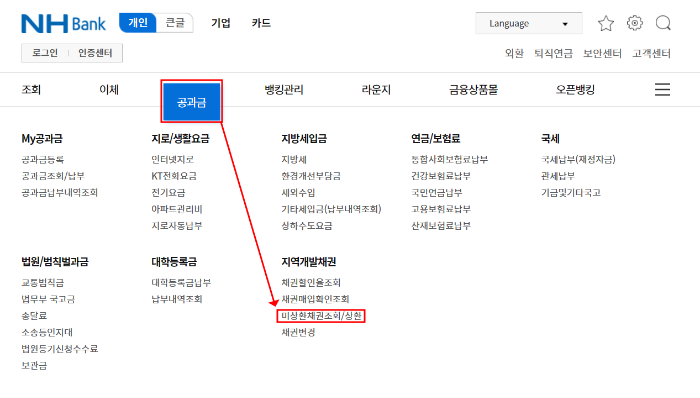This screenshot has width=700, height=398.
Task: Toggle 큰글 large-text mode
Action: (175, 23)
